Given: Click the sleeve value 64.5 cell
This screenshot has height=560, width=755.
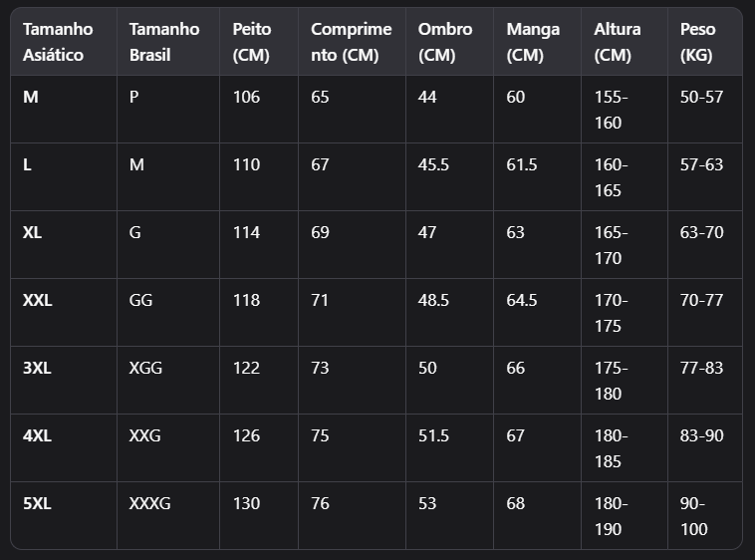Looking at the screenshot, I should [522, 300].
